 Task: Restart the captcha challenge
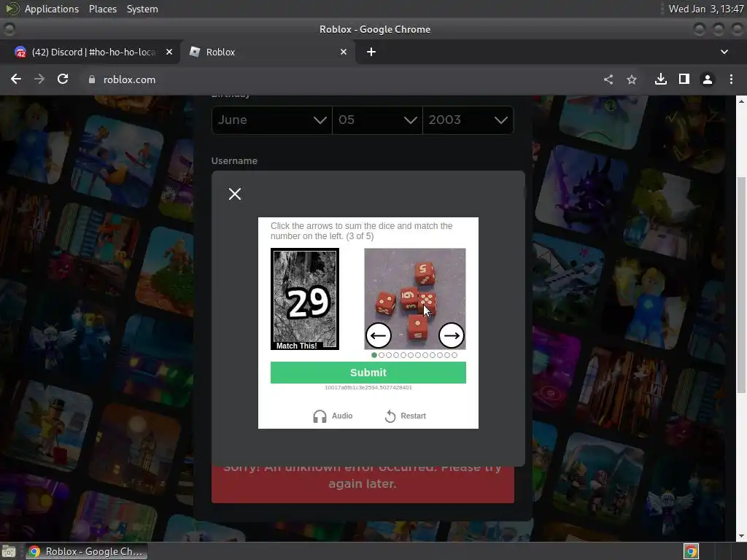click(405, 416)
